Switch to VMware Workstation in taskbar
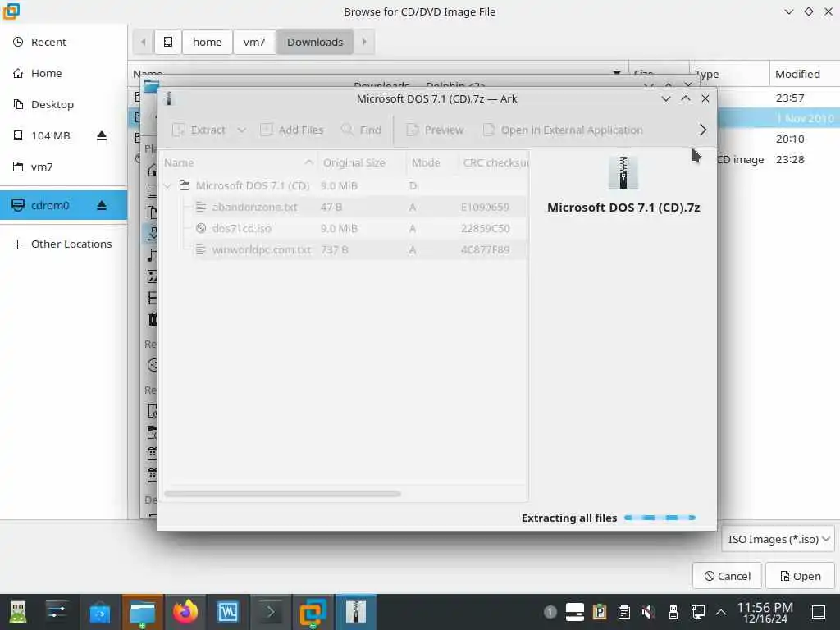The width and height of the screenshot is (840, 630). pos(313,612)
